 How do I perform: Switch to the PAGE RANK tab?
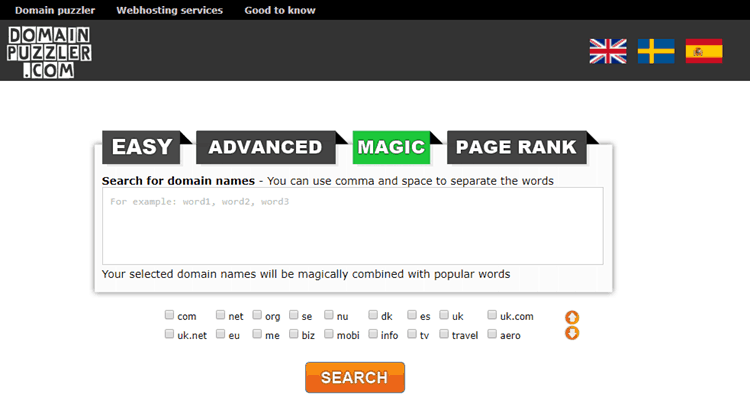[x=517, y=147]
